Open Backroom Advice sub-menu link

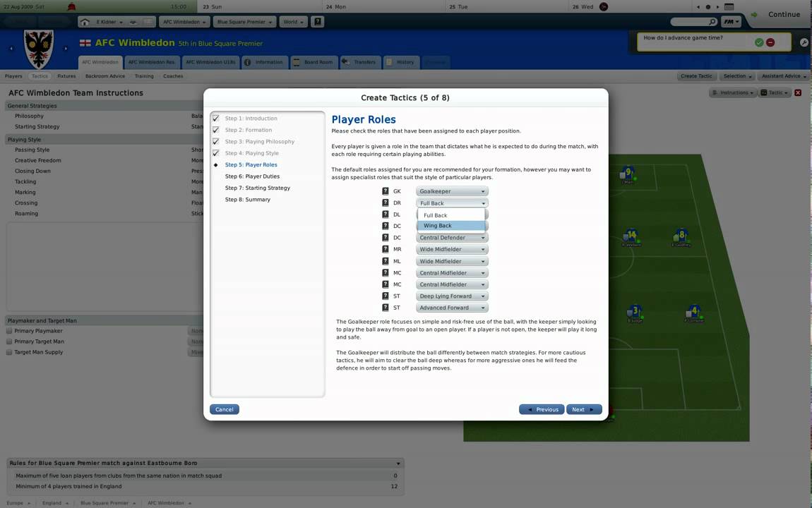click(105, 76)
